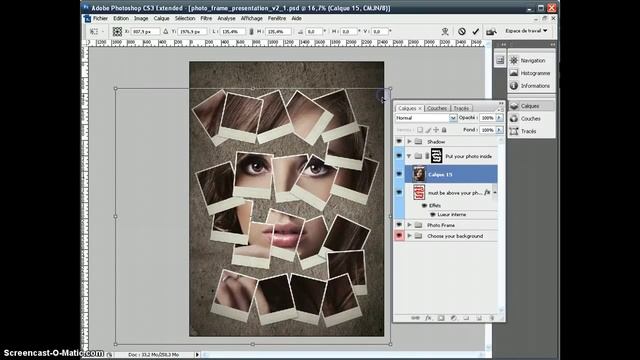This screenshot has height=360, width=640.
Task: Open the Espace de travail dropdown
Action: (526, 31)
